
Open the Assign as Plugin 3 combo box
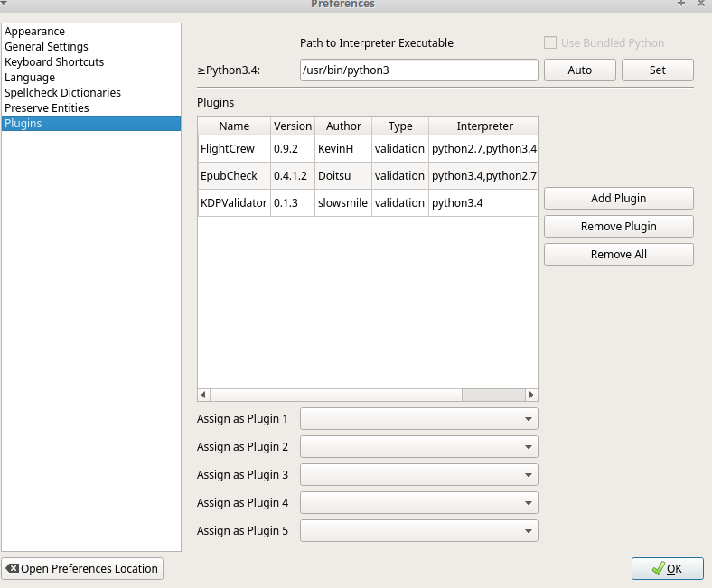tap(418, 475)
